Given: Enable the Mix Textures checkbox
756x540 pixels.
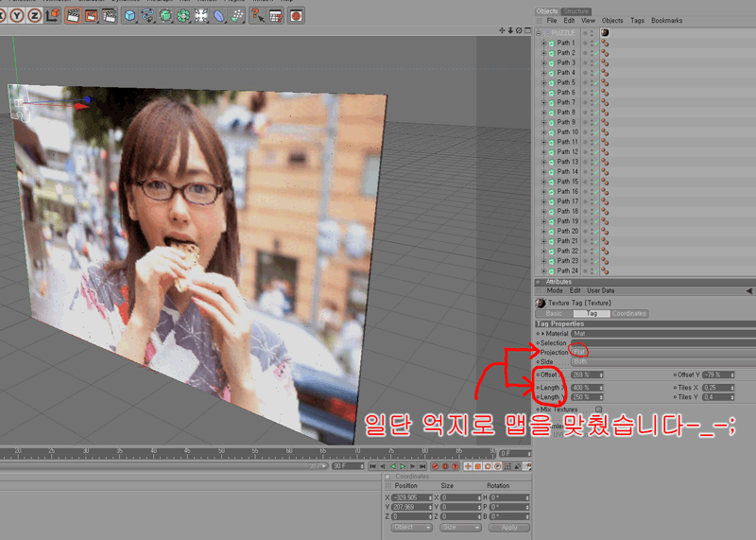Looking at the screenshot, I should pos(598,409).
